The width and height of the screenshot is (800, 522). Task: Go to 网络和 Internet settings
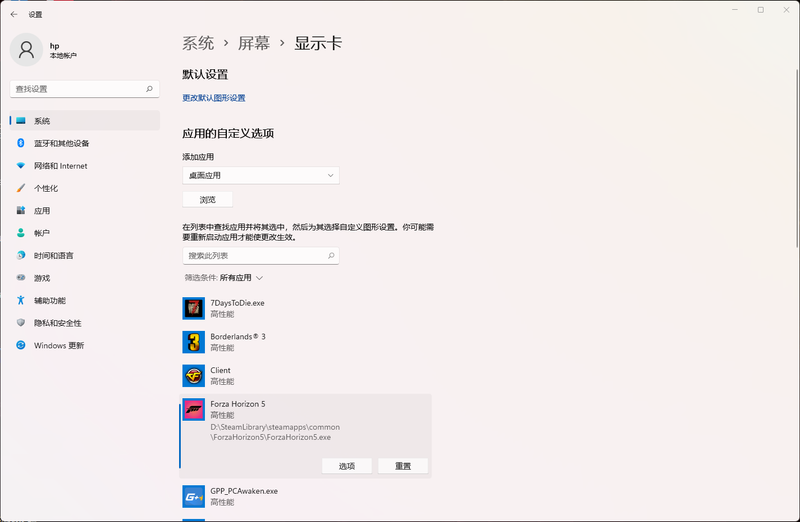pos(60,166)
